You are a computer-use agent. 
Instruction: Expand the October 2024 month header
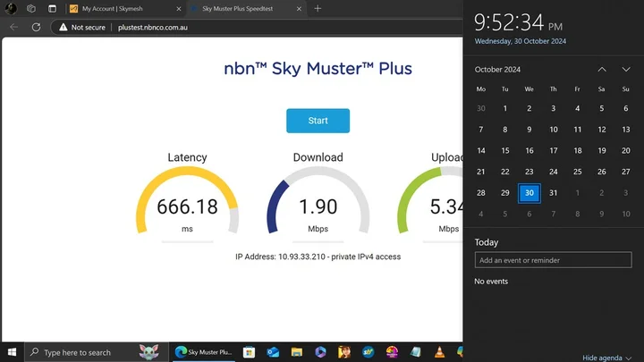pos(498,69)
